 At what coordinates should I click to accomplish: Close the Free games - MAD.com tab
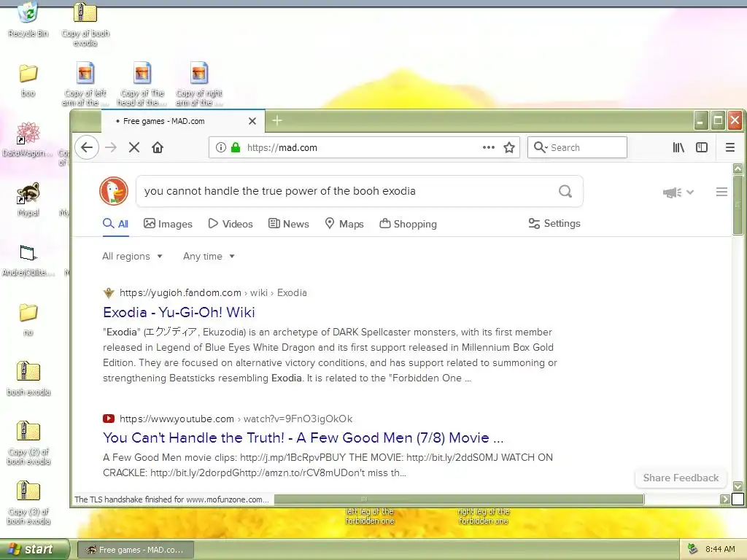click(252, 121)
